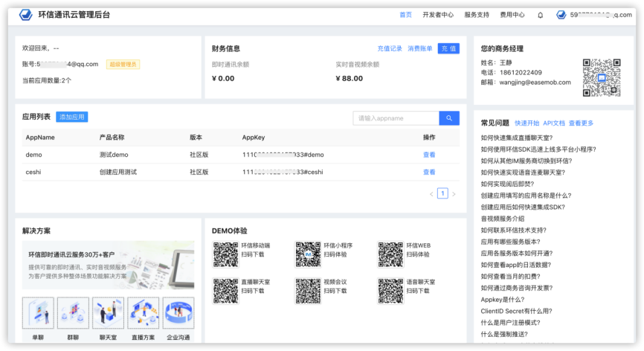Open FAQ 应用各服务版本如何开通?
644x351 pixels.
click(x=517, y=254)
